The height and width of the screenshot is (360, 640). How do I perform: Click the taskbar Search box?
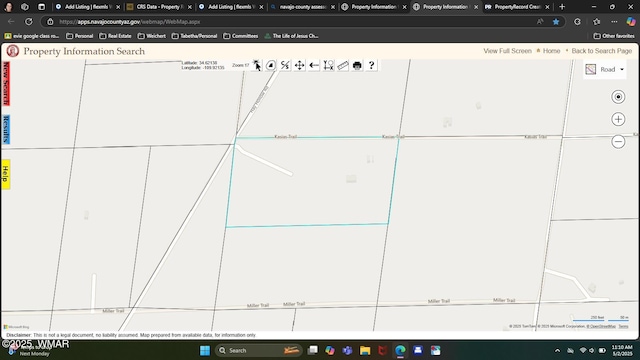click(258, 350)
